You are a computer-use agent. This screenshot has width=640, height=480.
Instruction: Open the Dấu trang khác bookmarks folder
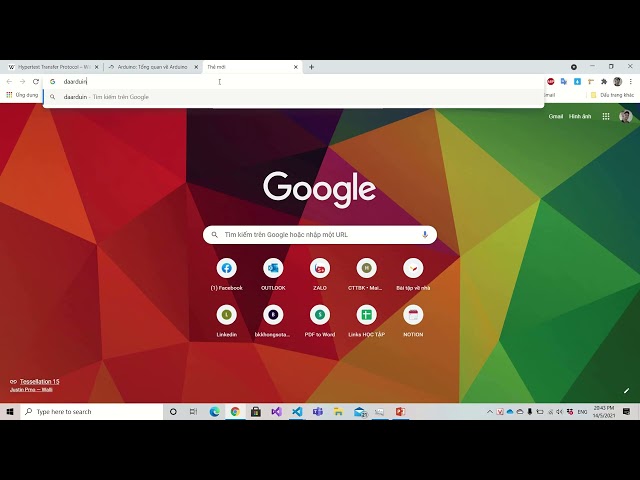click(612, 95)
